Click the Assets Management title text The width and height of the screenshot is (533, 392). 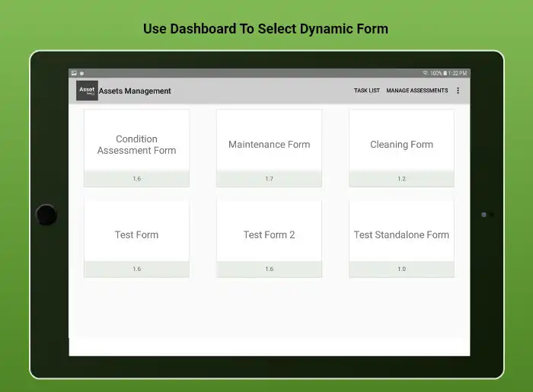pyautogui.click(x=135, y=91)
